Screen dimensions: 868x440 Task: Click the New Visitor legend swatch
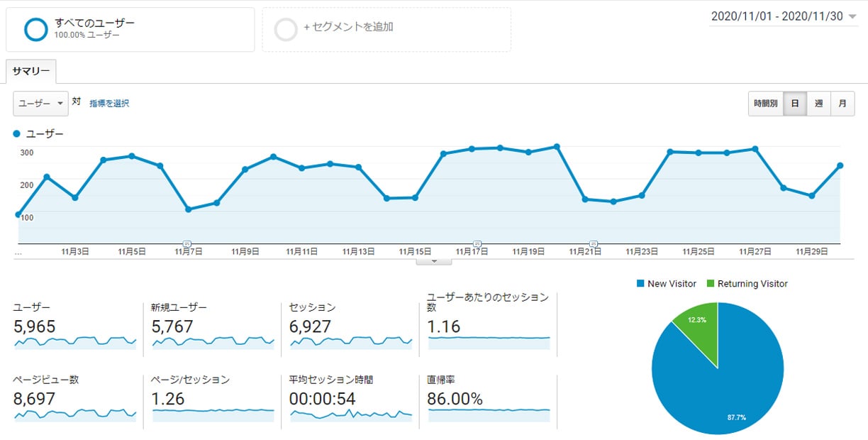coord(640,283)
